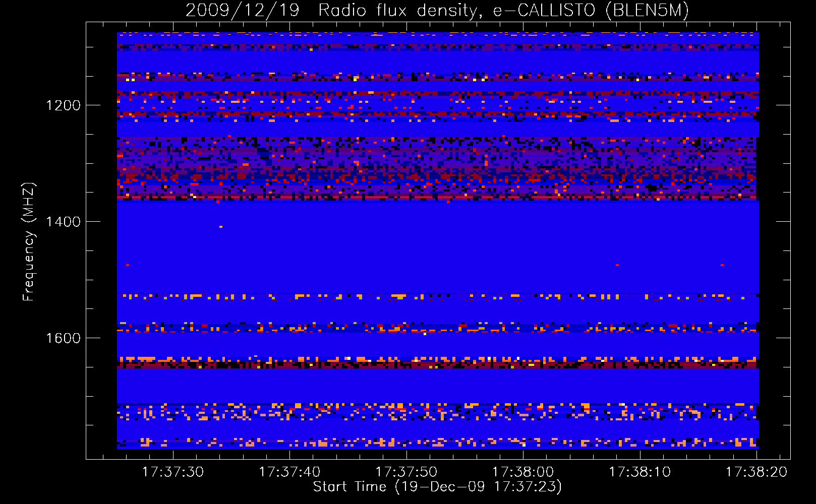Click the 17:37:50 time tick label
Image resolution: width=816 pixels, height=504 pixels.
[406, 472]
